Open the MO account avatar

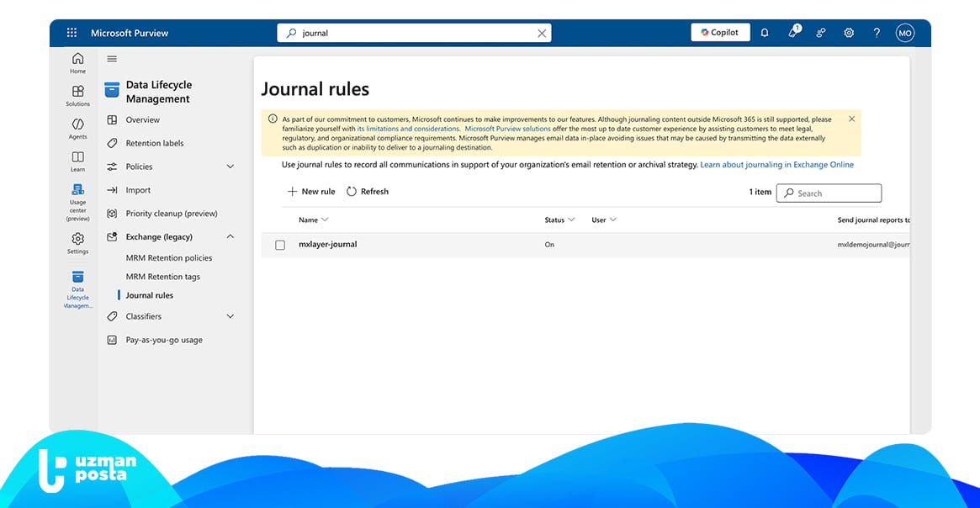tap(905, 33)
